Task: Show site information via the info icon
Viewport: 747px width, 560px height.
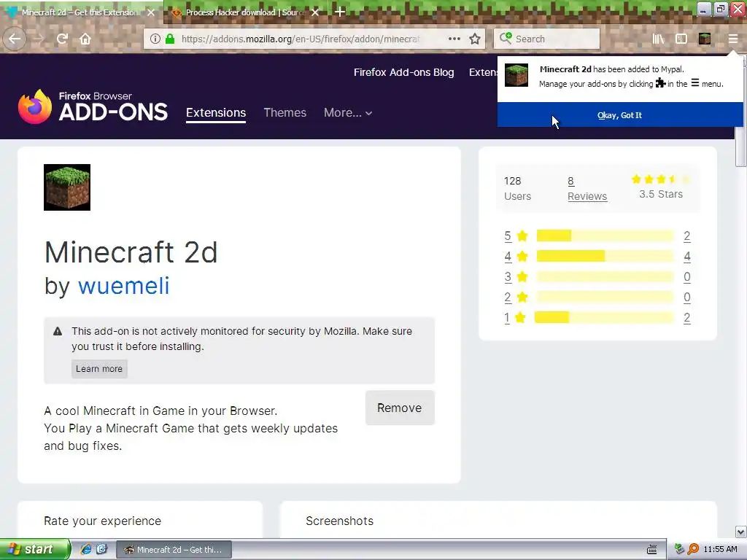Action: [155, 39]
